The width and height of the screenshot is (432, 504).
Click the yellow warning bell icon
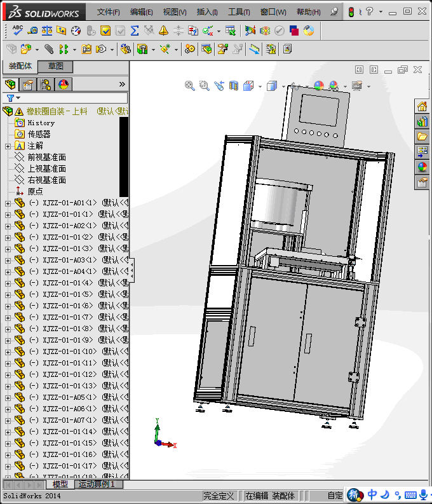tap(163, 31)
